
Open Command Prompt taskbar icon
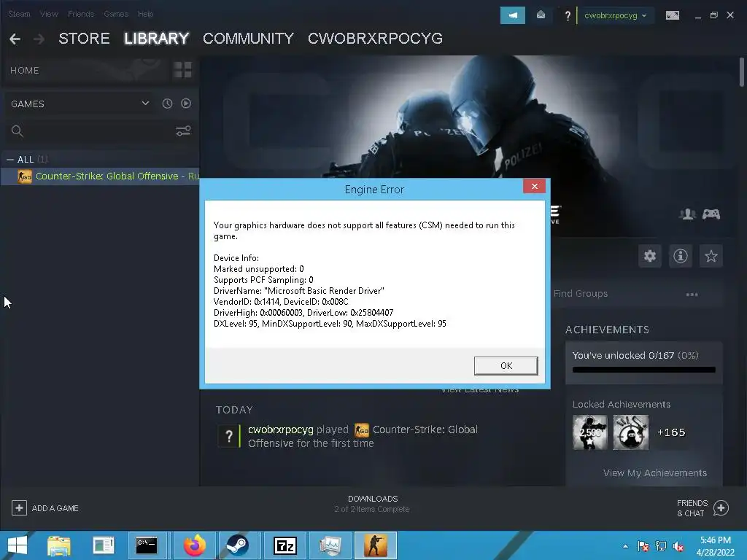click(147, 545)
